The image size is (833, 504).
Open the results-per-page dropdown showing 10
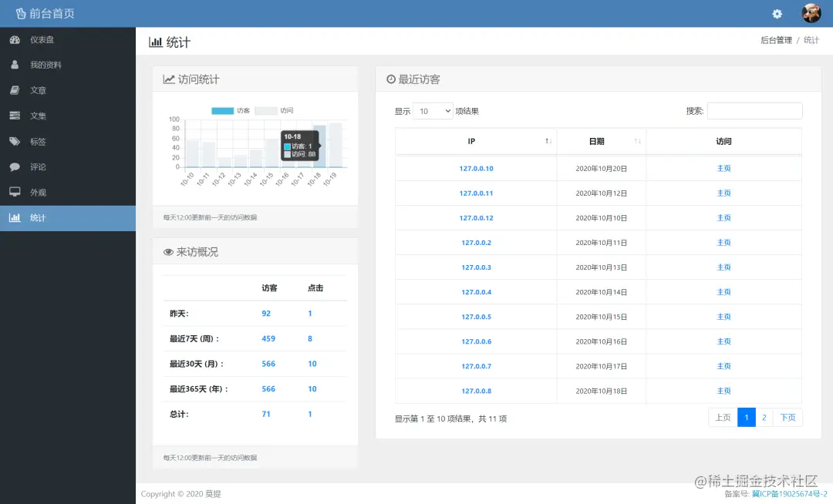433,111
